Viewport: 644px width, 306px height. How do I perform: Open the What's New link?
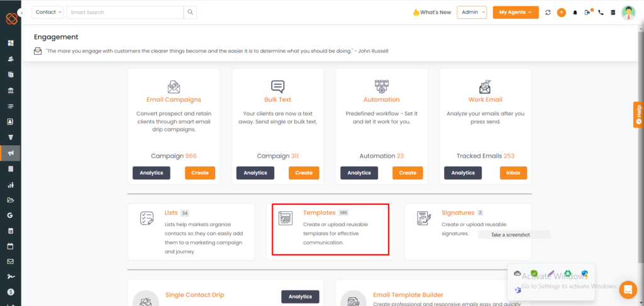click(x=431, y=13)
